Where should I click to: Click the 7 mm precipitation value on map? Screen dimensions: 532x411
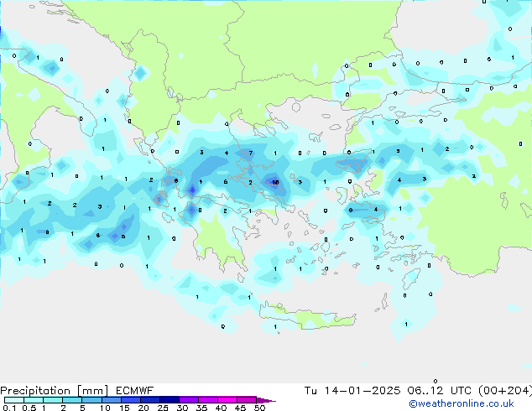click(x=251, y=153)
